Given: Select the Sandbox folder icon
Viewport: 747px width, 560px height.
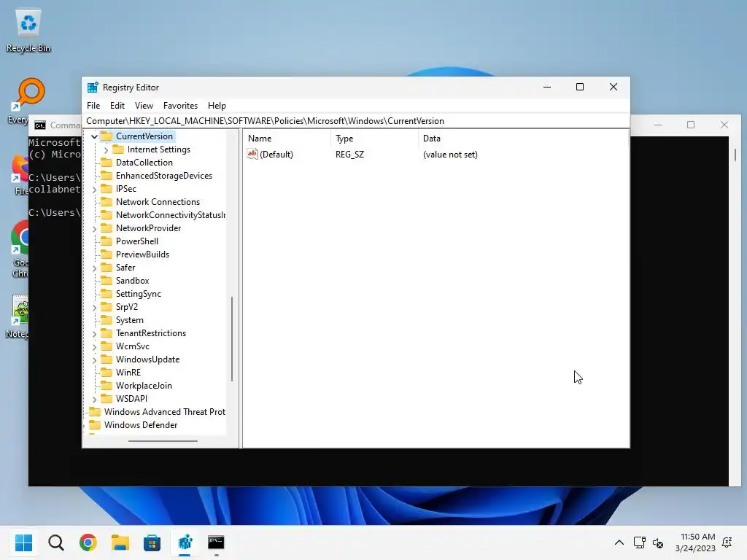Looking at the screenshot, I should tap(107, 281).
